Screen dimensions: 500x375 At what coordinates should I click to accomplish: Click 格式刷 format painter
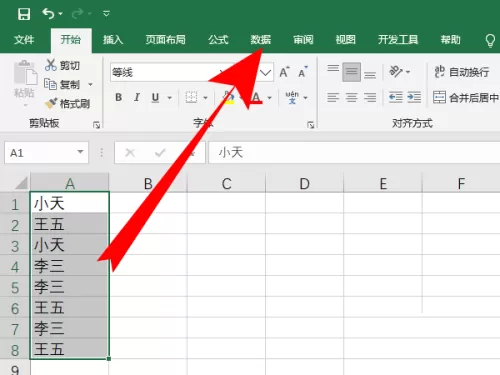pyautogui.click(x=67, y=104)
